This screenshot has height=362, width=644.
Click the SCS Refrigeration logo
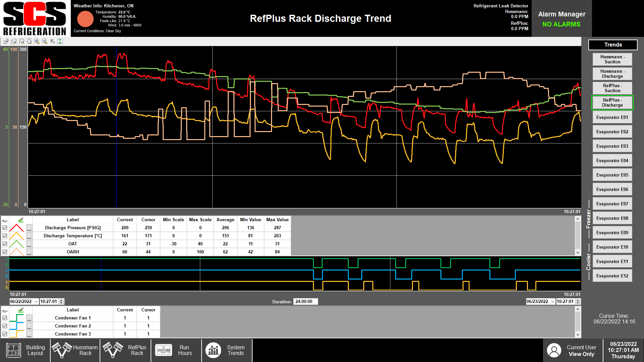pyautogui.click(x=35, y=18)
